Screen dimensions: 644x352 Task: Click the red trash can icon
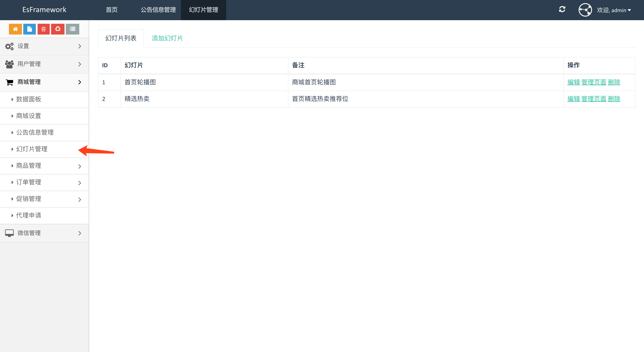[x=43, y=29]
